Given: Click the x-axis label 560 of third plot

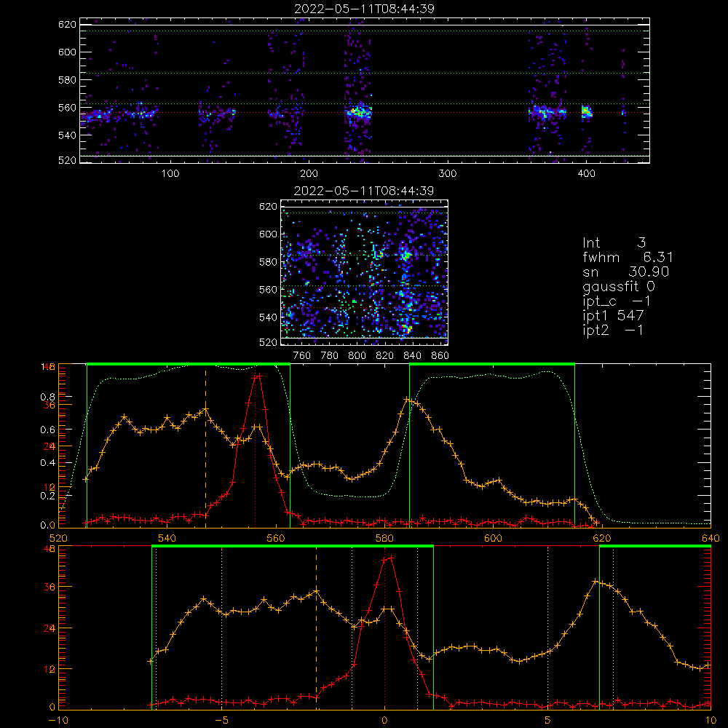Looking at the screenshot, I should [x=276, y=538].
